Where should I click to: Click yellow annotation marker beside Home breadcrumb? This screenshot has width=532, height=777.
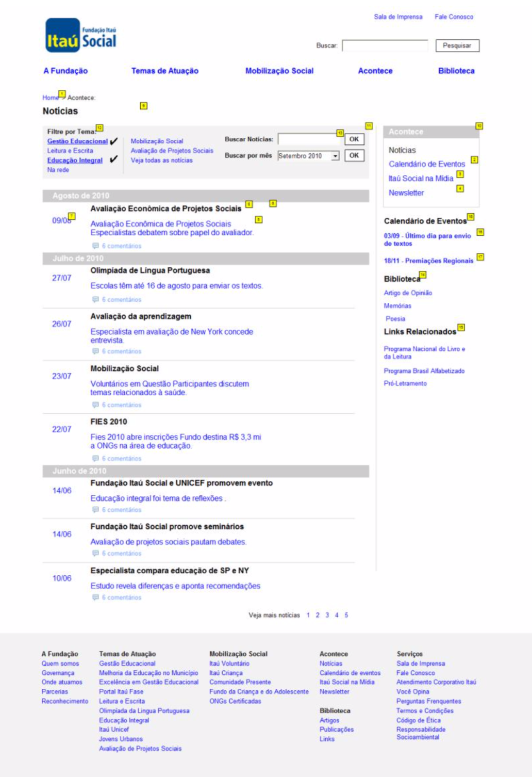point(62,94)
